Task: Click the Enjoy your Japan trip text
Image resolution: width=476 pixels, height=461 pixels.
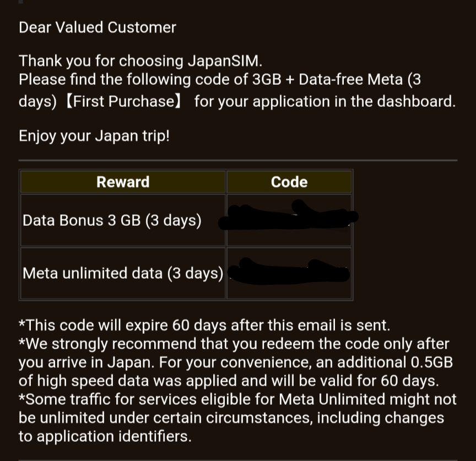Action: (94, 136)
